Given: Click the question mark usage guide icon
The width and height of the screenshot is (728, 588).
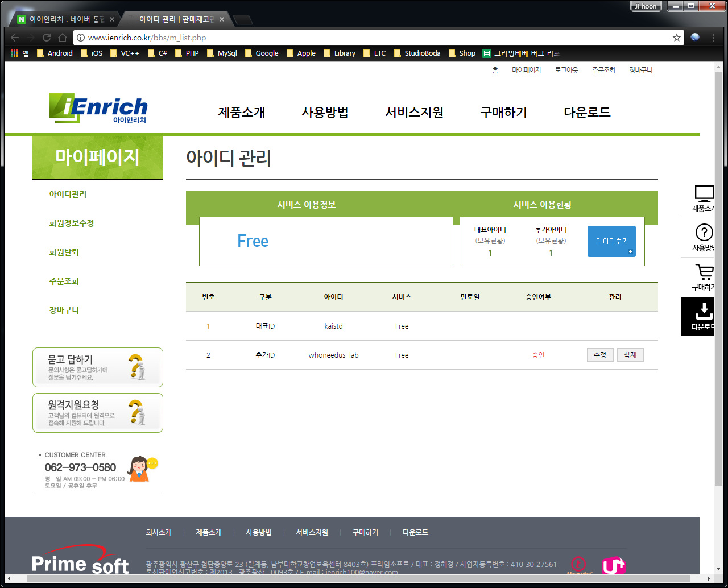Looking at the screenshot, I should tap(704, 233).
